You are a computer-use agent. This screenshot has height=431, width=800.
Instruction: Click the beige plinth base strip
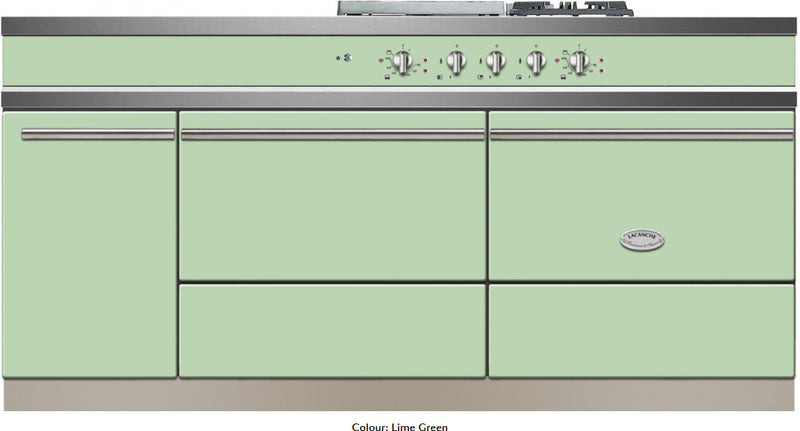[399, 395]
